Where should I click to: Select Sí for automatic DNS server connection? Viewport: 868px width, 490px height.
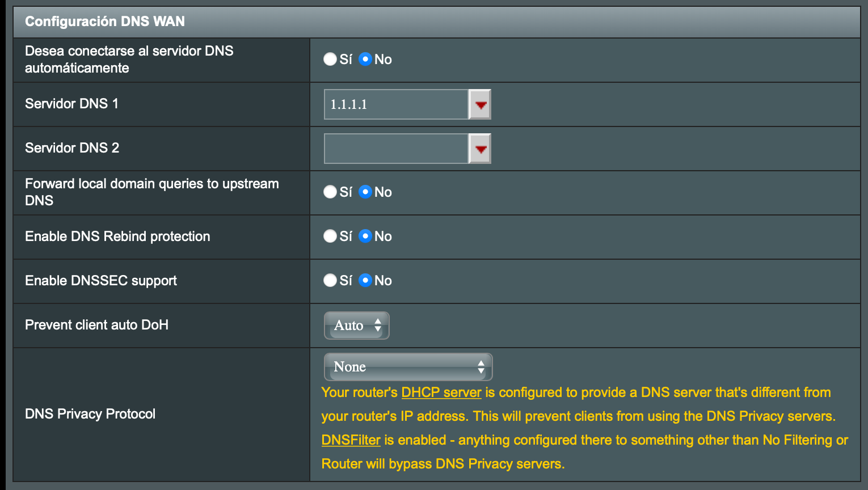330,59
